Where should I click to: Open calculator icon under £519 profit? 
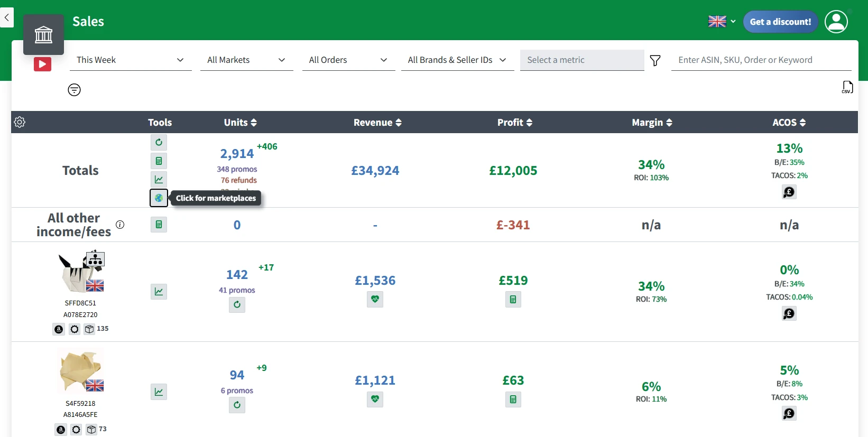pyautogui.click(x=513, y=300)
